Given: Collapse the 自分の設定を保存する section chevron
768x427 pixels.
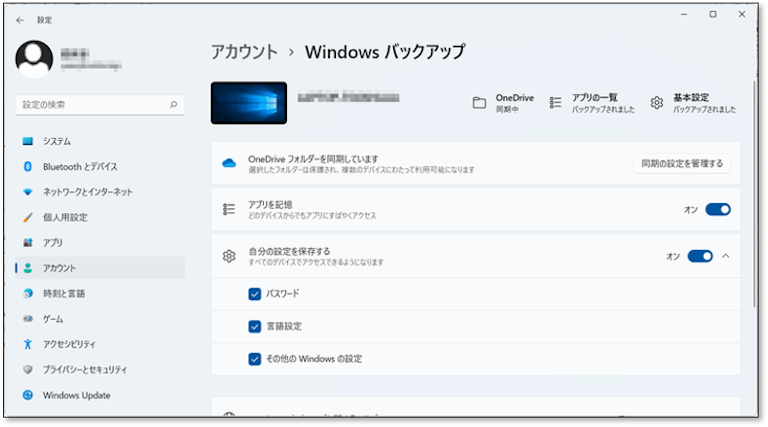Looking at the screenshot, I should tap(726, 256).
